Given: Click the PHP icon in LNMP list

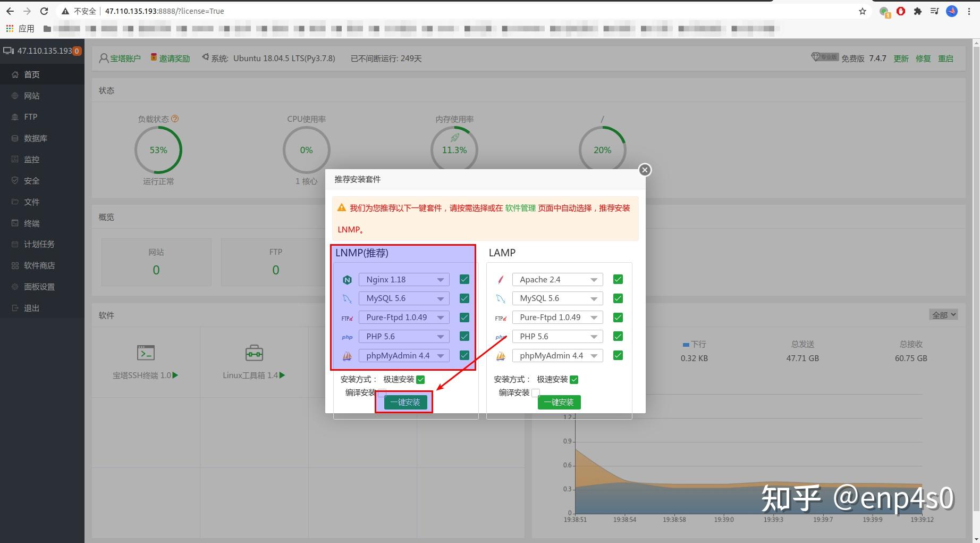Looking at the screenshot, I should (x=347, y=337).
